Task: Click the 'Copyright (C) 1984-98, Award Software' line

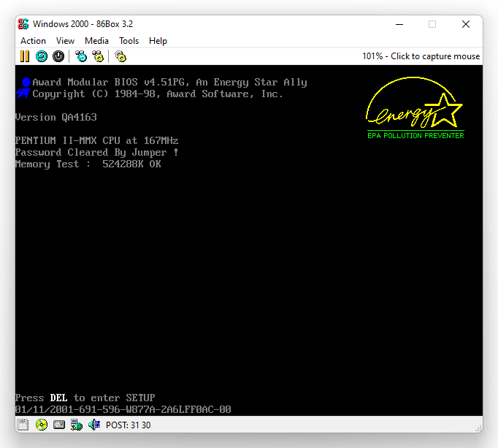Action: click(x=158, y=94)
